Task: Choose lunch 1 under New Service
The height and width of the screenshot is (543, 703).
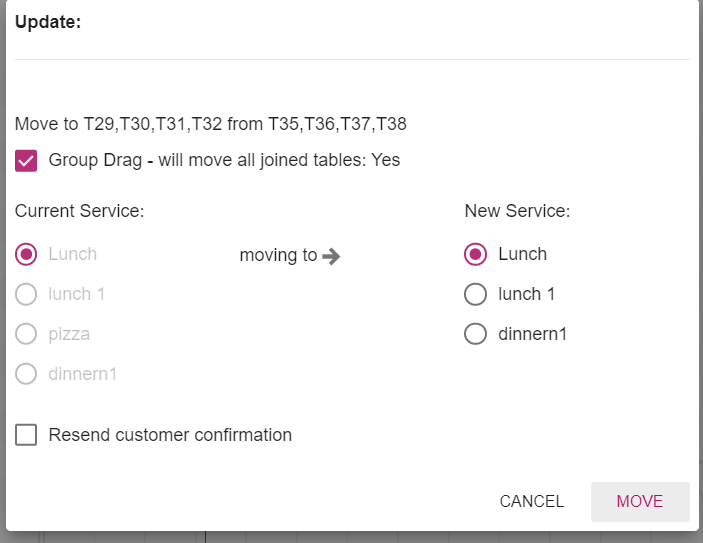Action: point(476,294)
